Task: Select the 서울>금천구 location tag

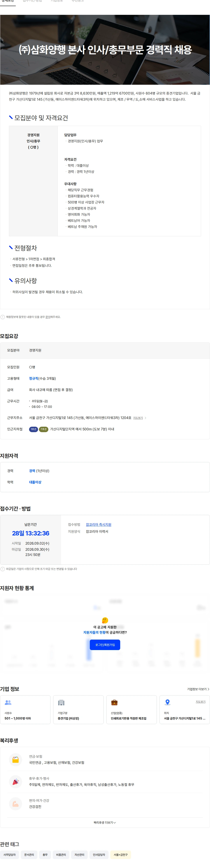Action: [x=121, y=854]
